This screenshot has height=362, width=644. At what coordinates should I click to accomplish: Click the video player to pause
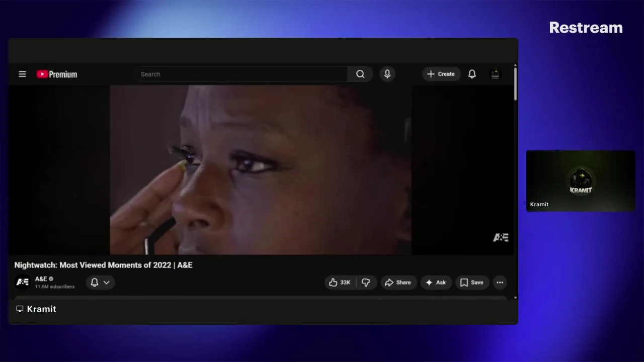click(x=261, y=170)
